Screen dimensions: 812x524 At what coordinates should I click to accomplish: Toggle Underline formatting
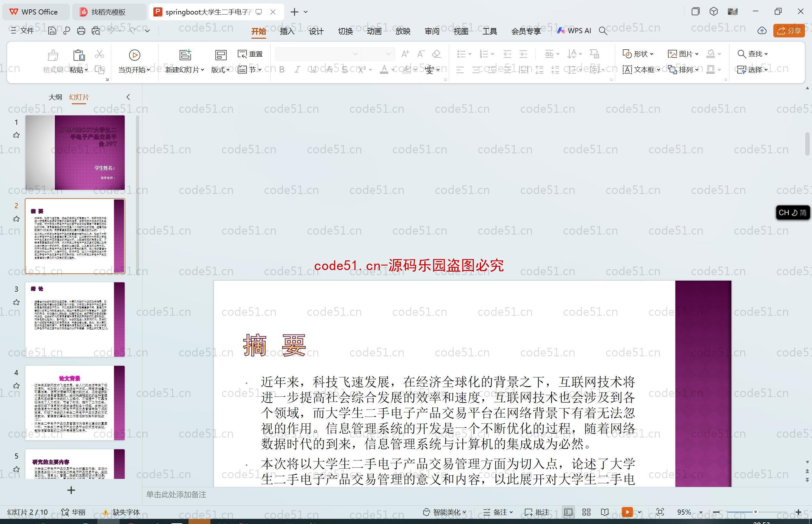coord(313,70)
